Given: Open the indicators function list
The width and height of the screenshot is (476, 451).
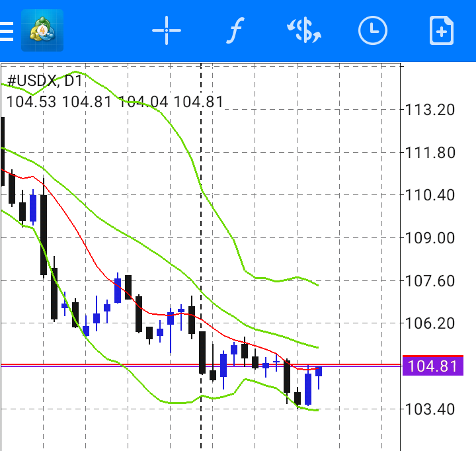Looking at the screenshot, I should click(235, 30).
